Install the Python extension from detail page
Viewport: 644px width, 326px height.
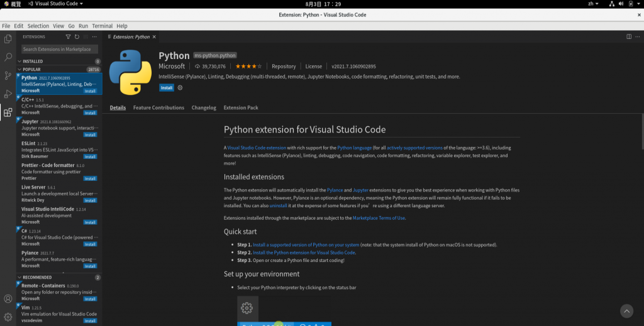point(166,88)
